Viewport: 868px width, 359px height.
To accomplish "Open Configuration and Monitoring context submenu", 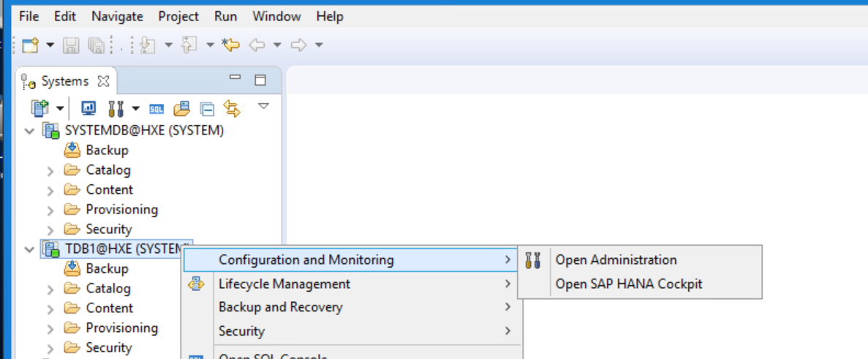I will (x=352, y=260).
